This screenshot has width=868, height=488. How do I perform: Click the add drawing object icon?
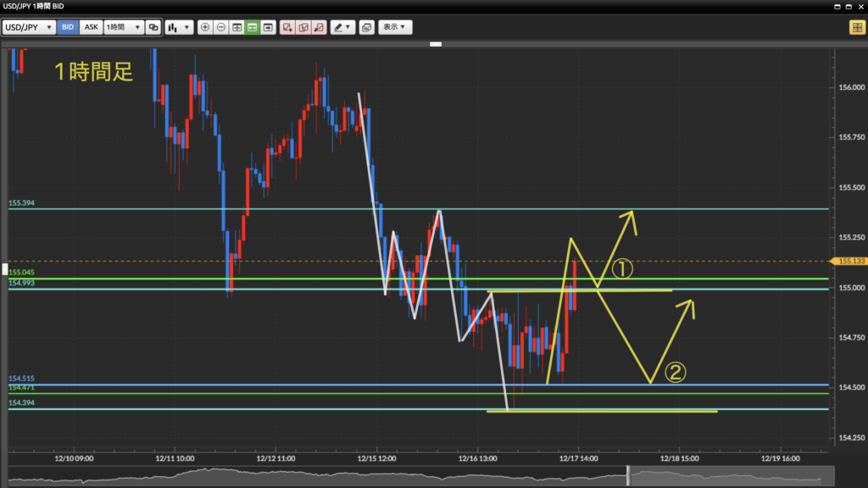click(287, 27)
